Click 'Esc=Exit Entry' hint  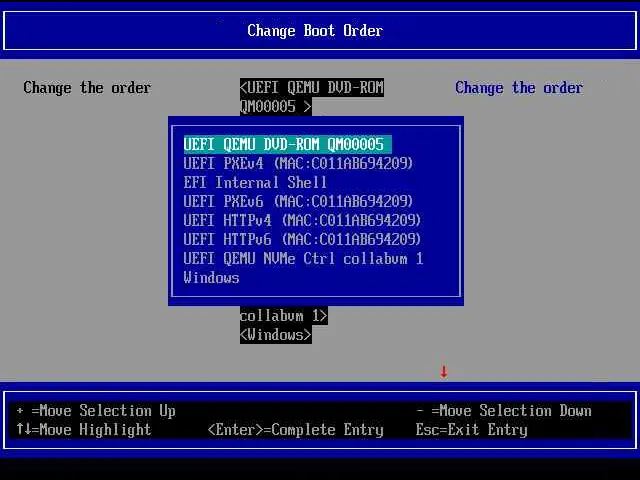(x=471, y=429)
